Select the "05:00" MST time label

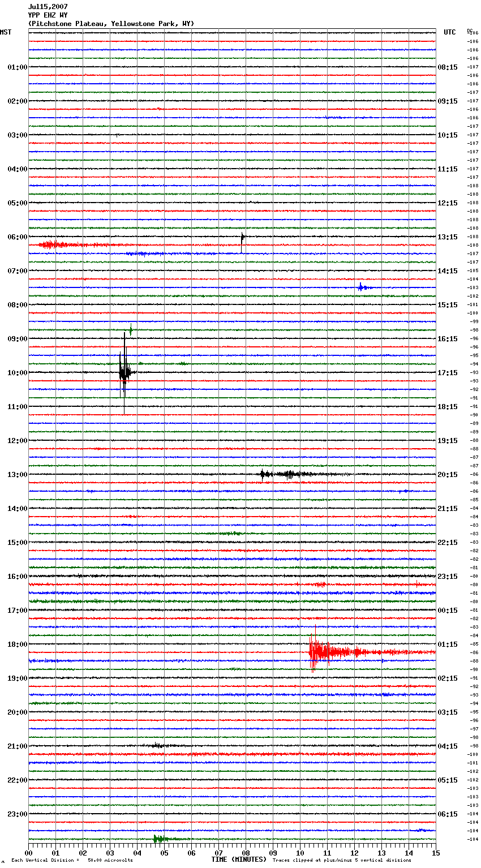(18, 203)
